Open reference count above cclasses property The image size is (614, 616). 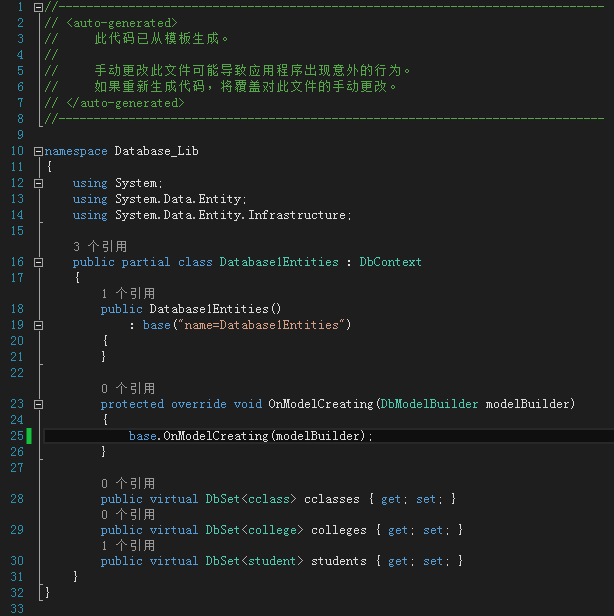128,483
